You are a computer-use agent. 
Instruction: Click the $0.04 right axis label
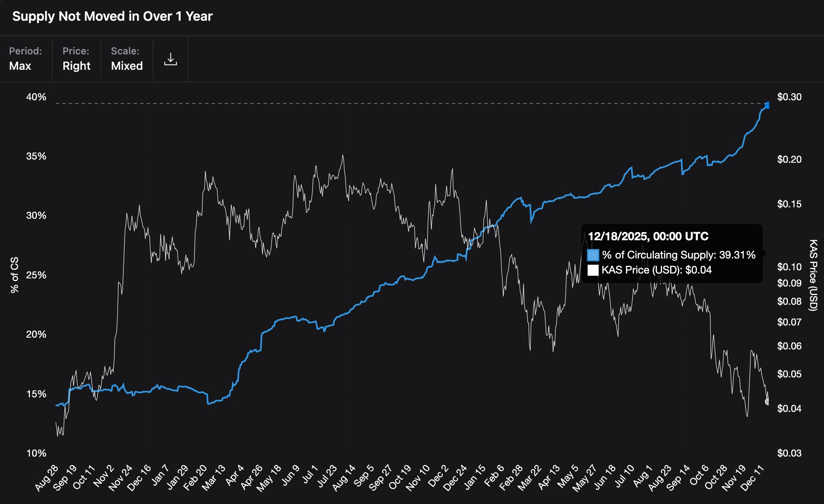coord(789,409)
